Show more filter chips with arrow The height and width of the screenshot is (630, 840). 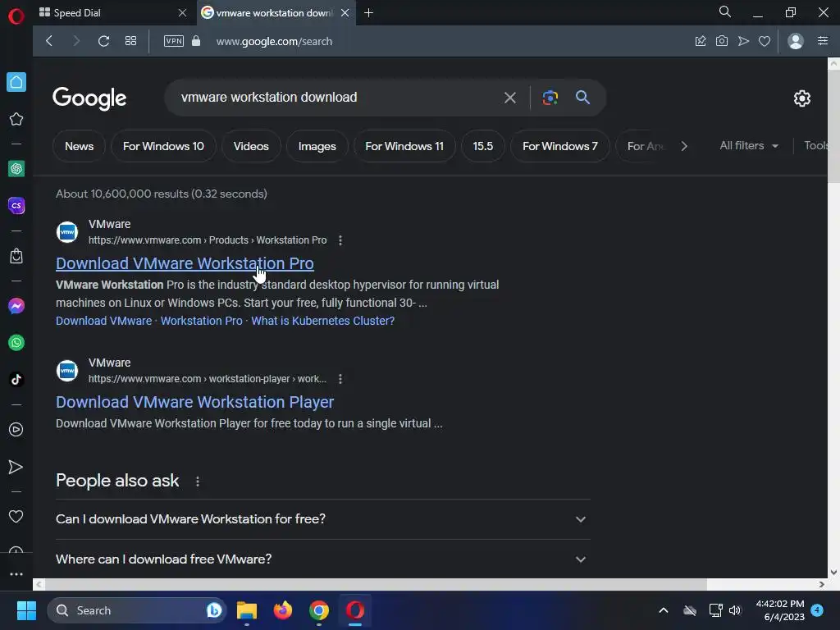pos(684,146)
